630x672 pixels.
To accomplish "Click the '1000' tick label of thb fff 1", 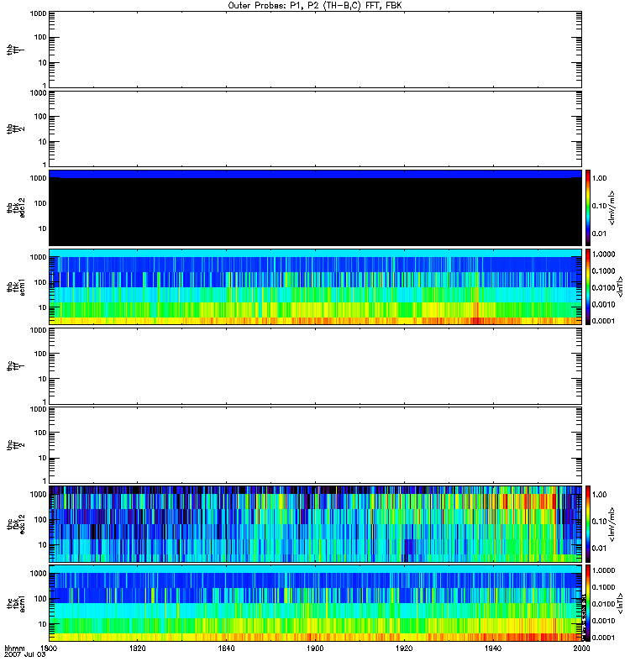I will [x=38, y=13].
